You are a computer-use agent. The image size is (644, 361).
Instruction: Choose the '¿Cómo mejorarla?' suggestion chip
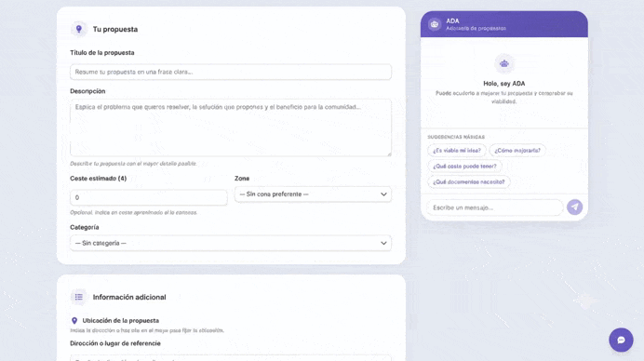tap(517, 151)
